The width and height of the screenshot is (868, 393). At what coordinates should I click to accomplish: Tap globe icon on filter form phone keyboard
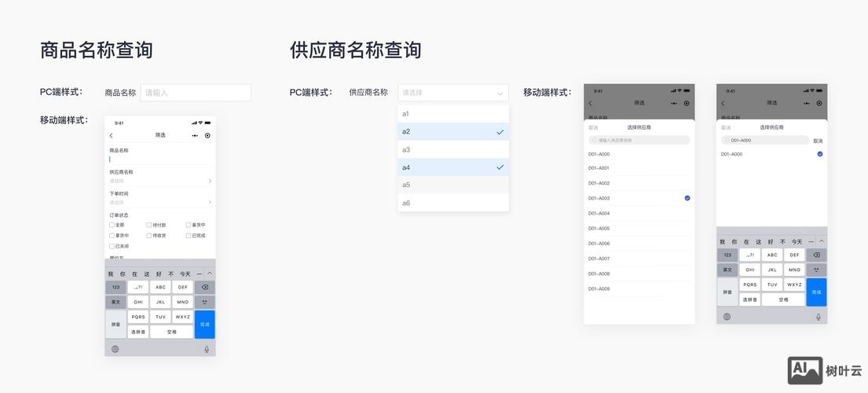pos(115,349)
